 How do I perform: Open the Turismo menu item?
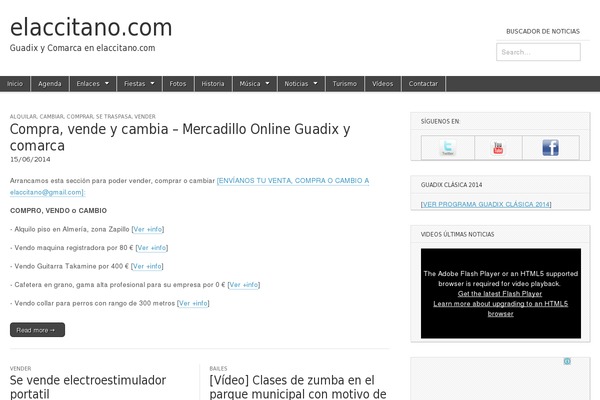344,83
